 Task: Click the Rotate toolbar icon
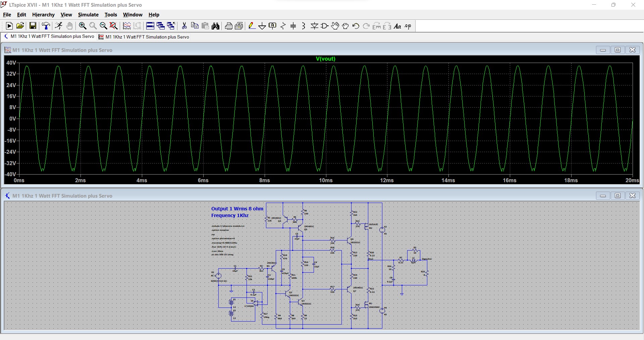pos(377,26)
